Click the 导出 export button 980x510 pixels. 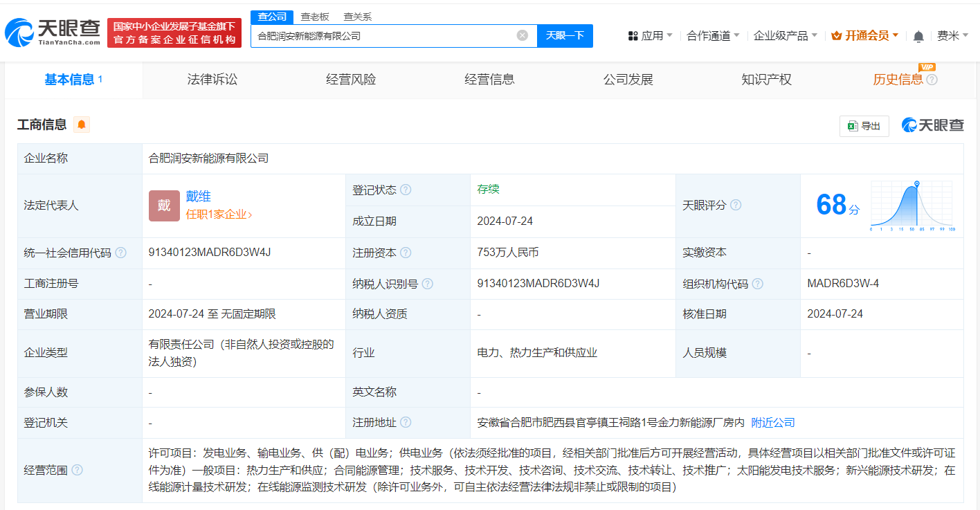[864, 125]
